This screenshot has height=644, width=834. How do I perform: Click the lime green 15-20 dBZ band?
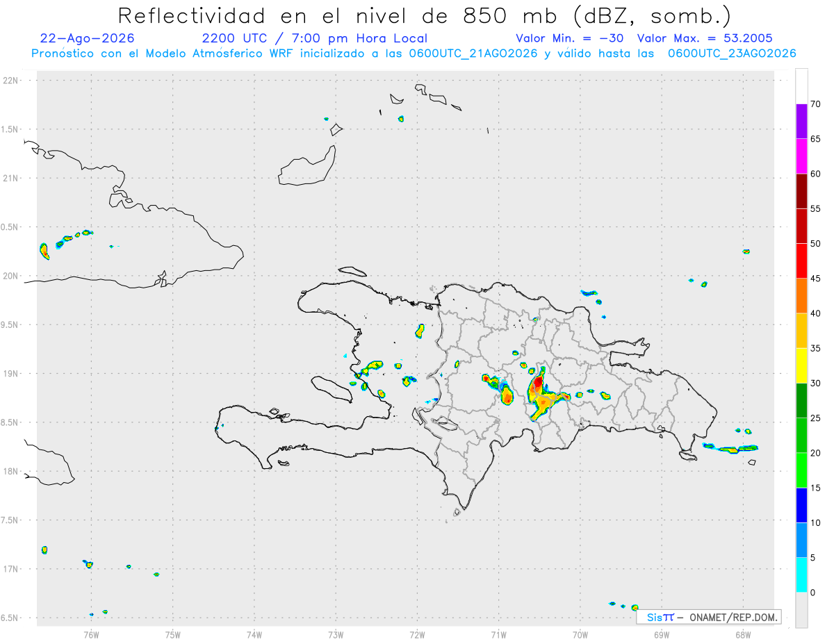point(801,470)
